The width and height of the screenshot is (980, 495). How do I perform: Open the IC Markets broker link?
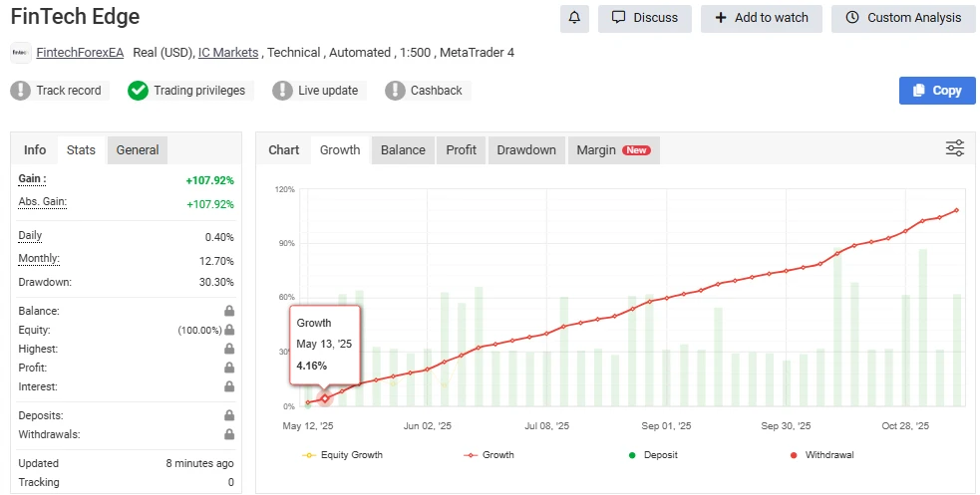[227, 53]
